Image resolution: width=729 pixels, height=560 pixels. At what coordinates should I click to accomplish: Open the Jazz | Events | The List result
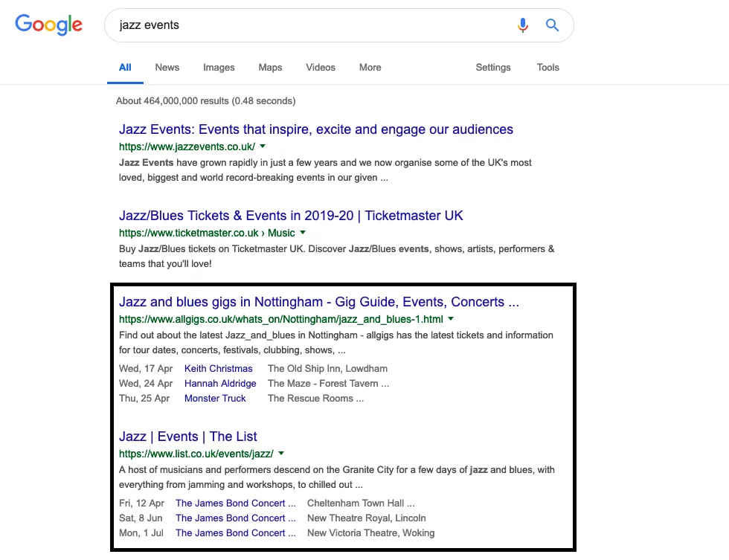188,437
